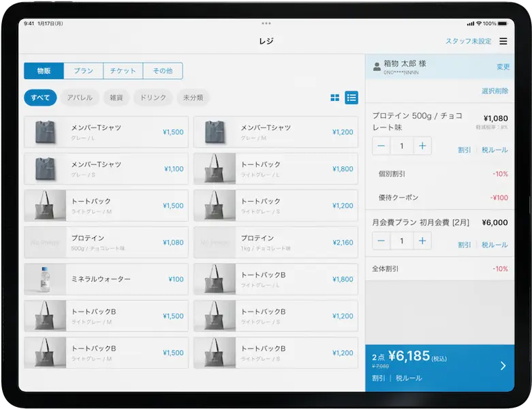Tap the three-dot multitasking indicator
This screenshot has height=409, width=532.
266,23
